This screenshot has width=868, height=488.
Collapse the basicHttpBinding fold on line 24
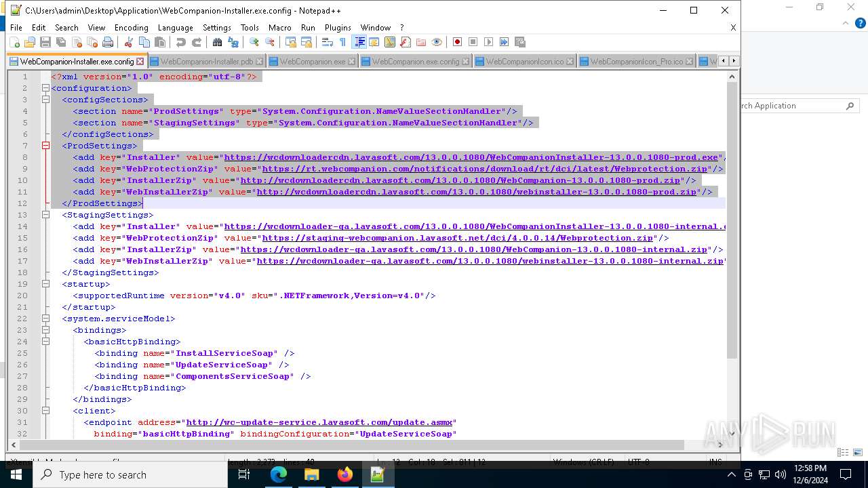coord(45,342)
